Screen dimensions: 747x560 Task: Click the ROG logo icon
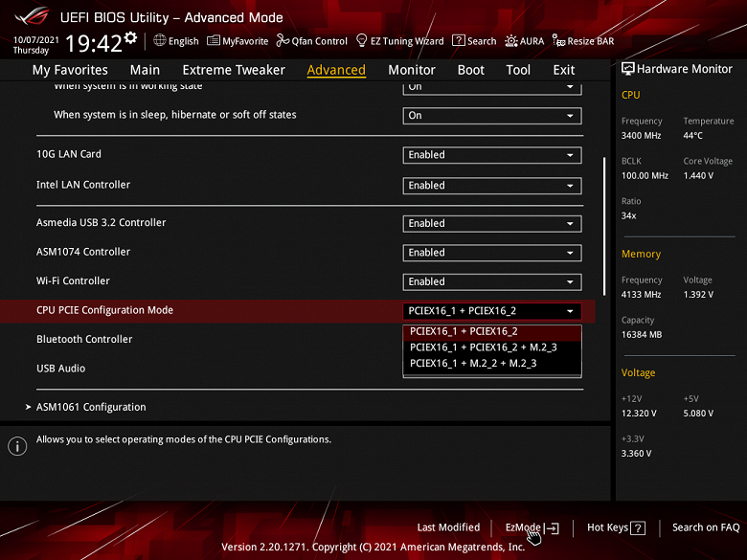32,16
